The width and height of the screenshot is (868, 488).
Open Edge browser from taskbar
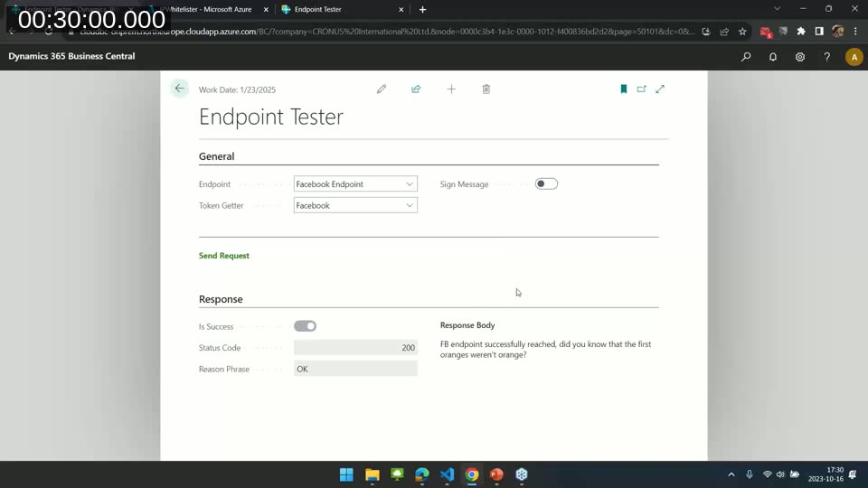point(422,474)
